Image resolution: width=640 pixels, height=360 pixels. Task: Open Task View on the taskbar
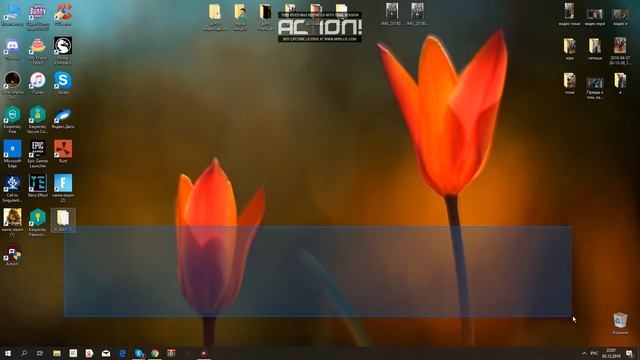click(40, 353)
